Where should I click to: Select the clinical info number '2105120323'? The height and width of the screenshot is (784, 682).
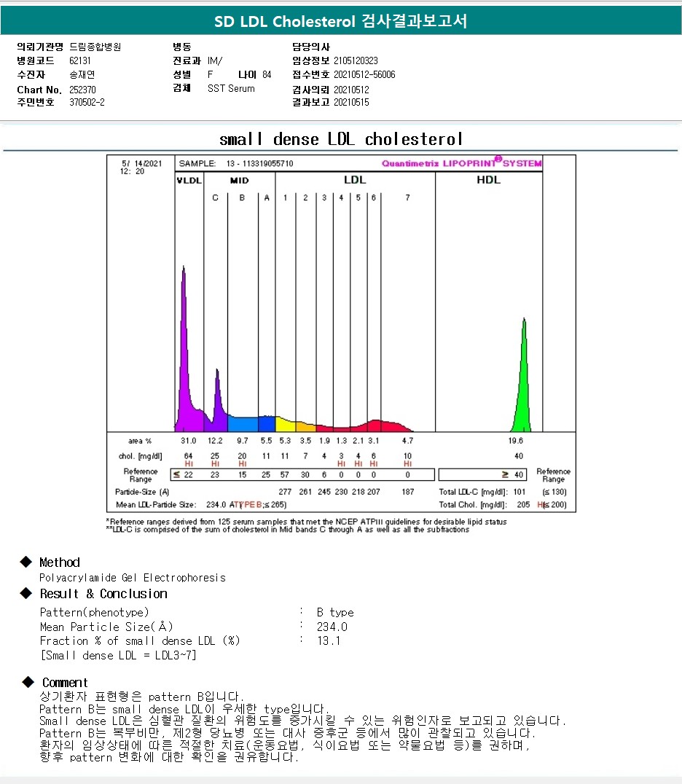[356, 60]
